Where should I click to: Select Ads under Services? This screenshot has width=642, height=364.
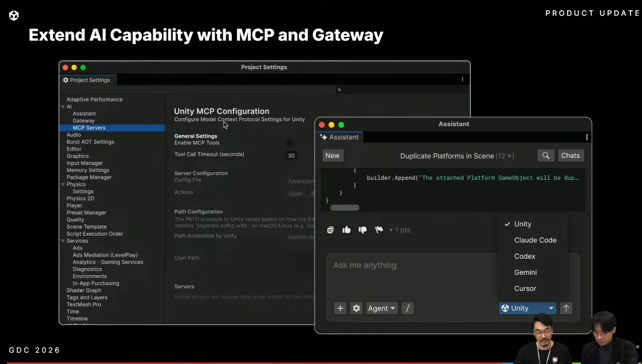pyautogui.click(x=77, y=248)
